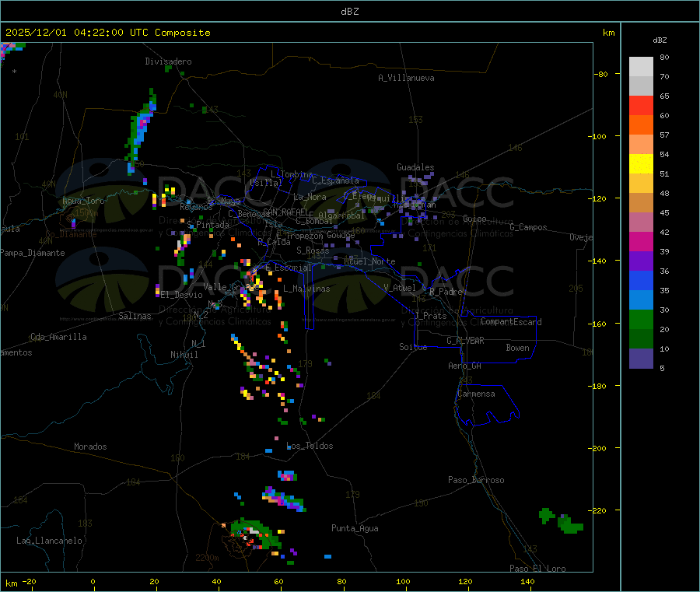The height and width of the screenshot is (592, 700).
Task: Click the S_Pintada location label
Action: coord(208,225)
